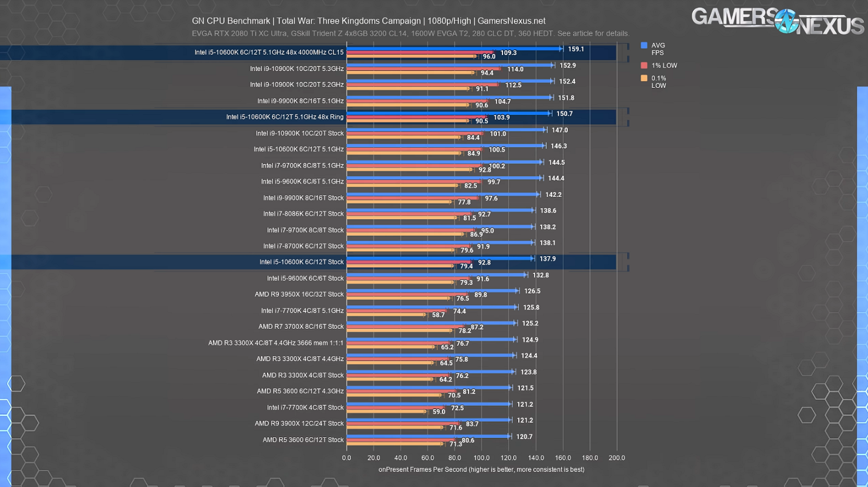Click the AMD R9 3900X 12C/24T Stock label
Viewport: 868px width, 487px height.
[x=299, y=423]
